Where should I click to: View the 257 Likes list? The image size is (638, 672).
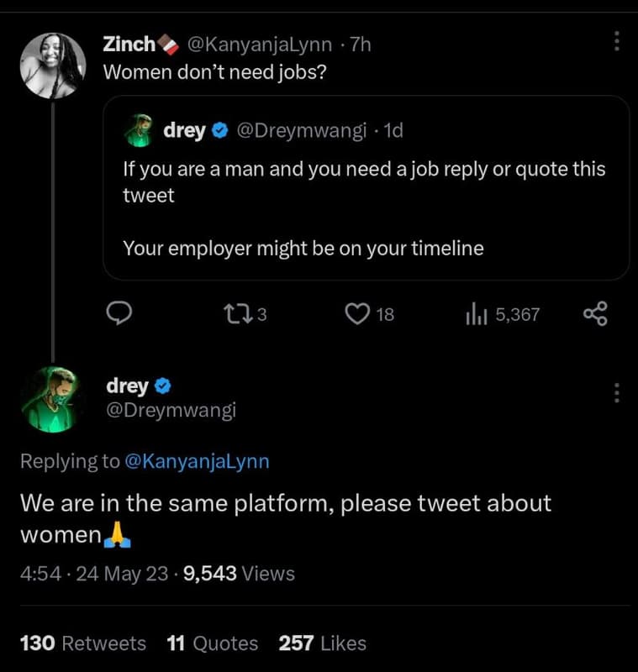tap(324, 643)
